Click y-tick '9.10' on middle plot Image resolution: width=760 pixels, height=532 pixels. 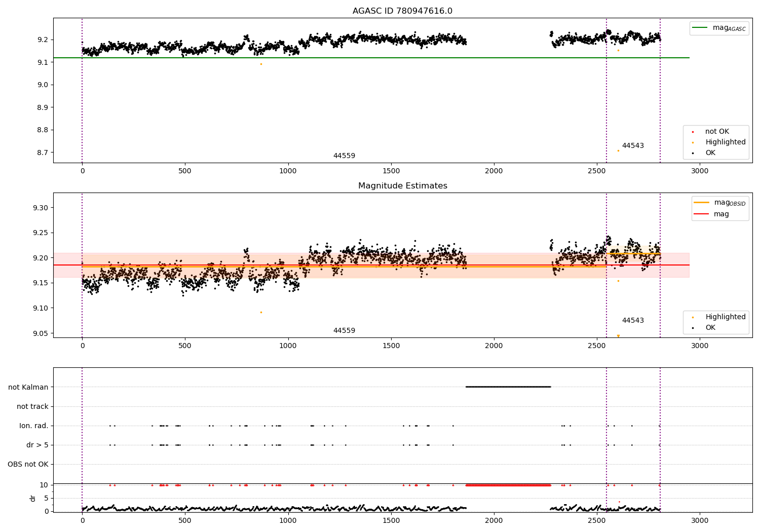(40, 308)
